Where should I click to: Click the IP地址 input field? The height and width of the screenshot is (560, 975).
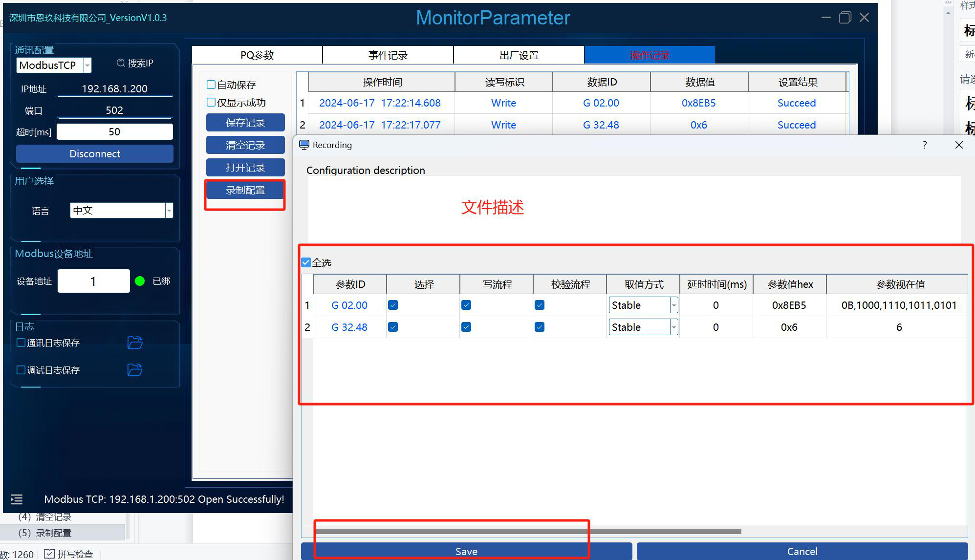115,88
